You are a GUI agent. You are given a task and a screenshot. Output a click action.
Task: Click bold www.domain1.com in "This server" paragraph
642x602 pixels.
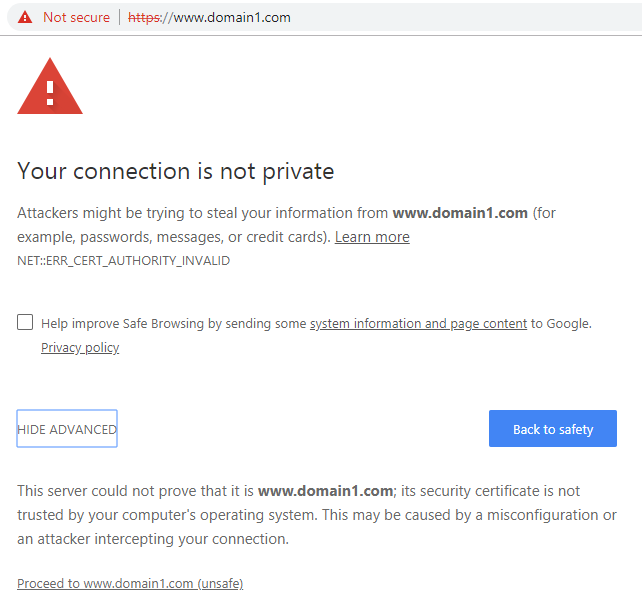(325, 491)
